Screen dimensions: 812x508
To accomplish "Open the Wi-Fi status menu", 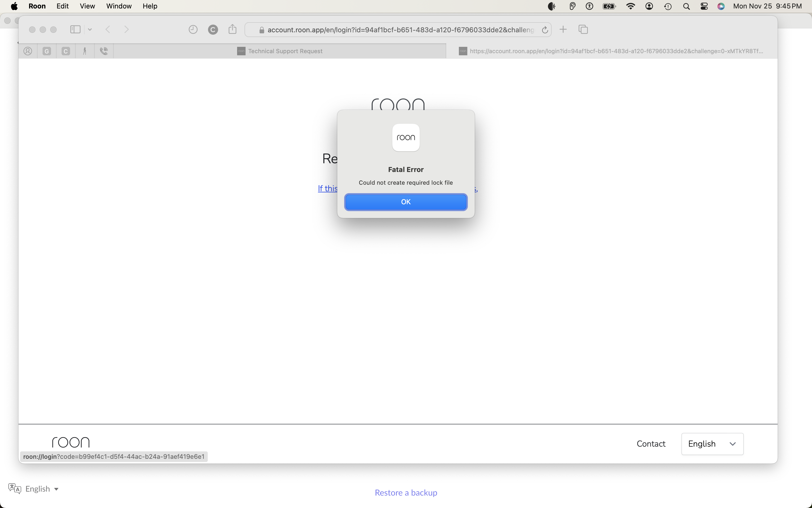I will pyautogui.click(x=630, y=6).
